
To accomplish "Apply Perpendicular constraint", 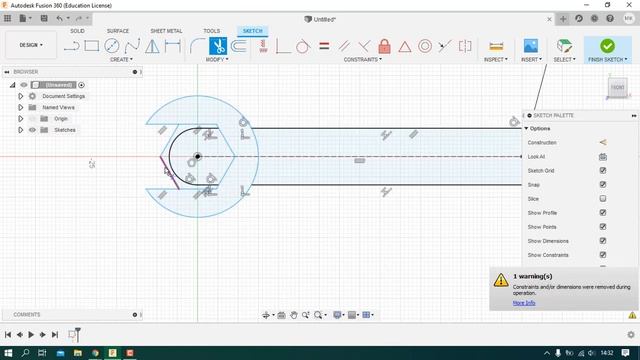I will [x=364, y=46].
